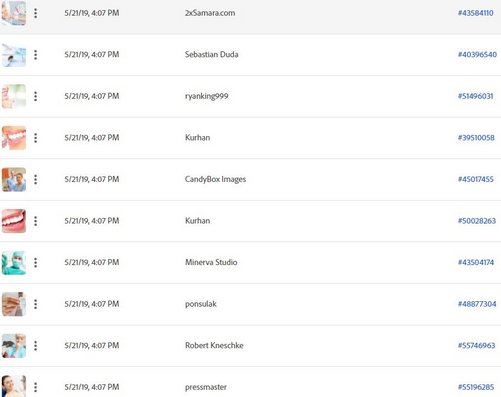Select the Sebastian Duda dental tools thumbnail
501x397 pixels.
pyautogui.click(x=14, y=55)
